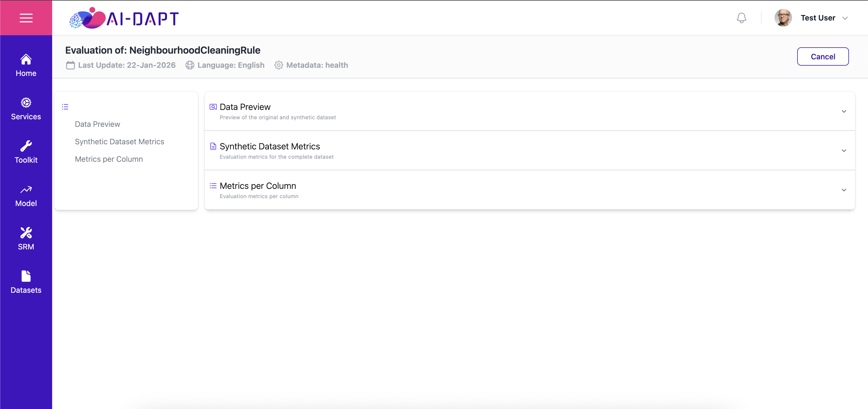Screen dimensions: 868x409
Task: Jump to Synthetic Dataset Metrics in contents
Action: click(x=119, y=142)
